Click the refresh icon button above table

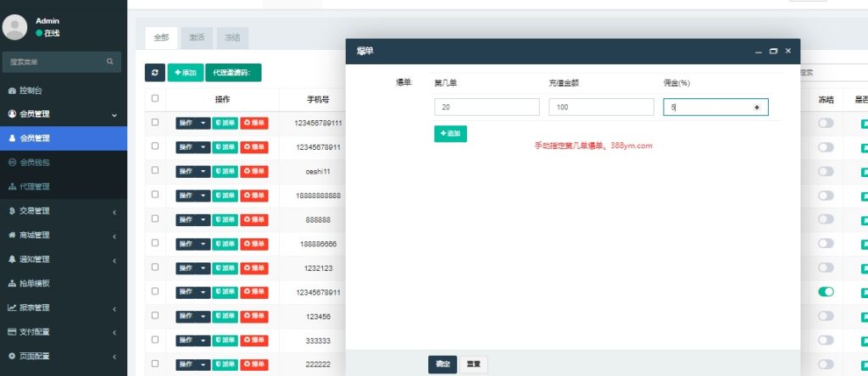[x=155, y=73]
